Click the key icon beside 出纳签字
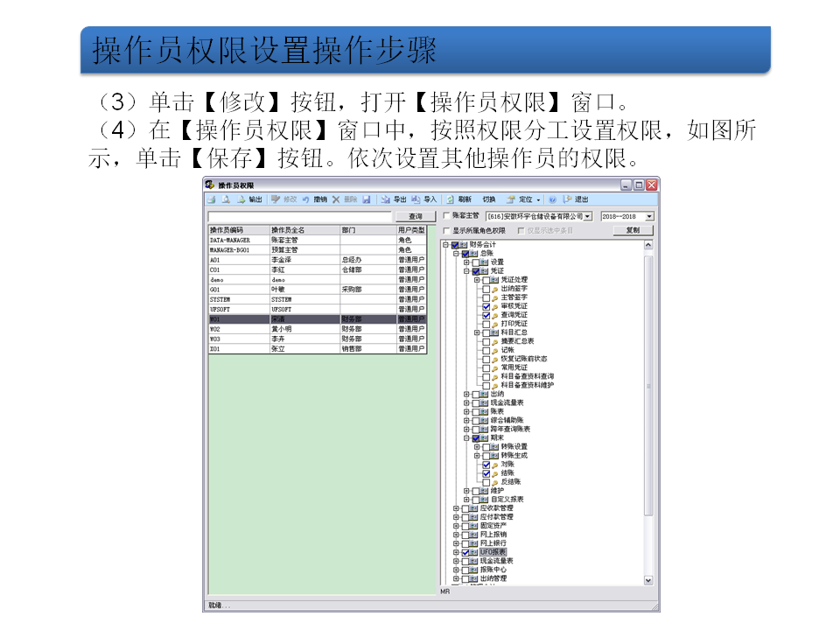This screenshot has width=840, height=630. pos(495,290)
